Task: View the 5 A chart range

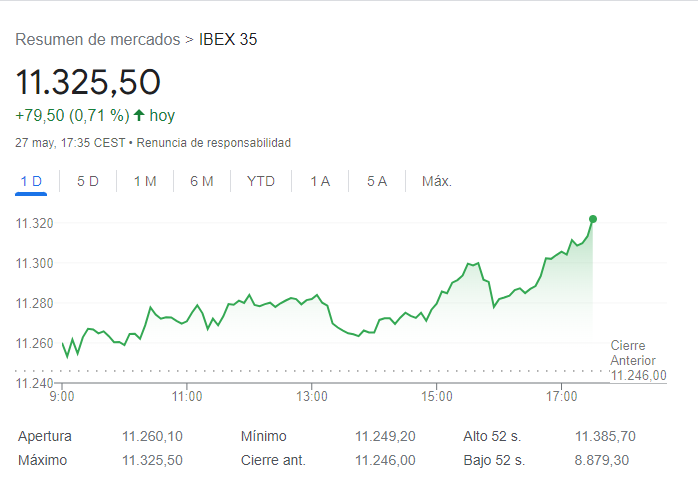Action: (377, 181)
